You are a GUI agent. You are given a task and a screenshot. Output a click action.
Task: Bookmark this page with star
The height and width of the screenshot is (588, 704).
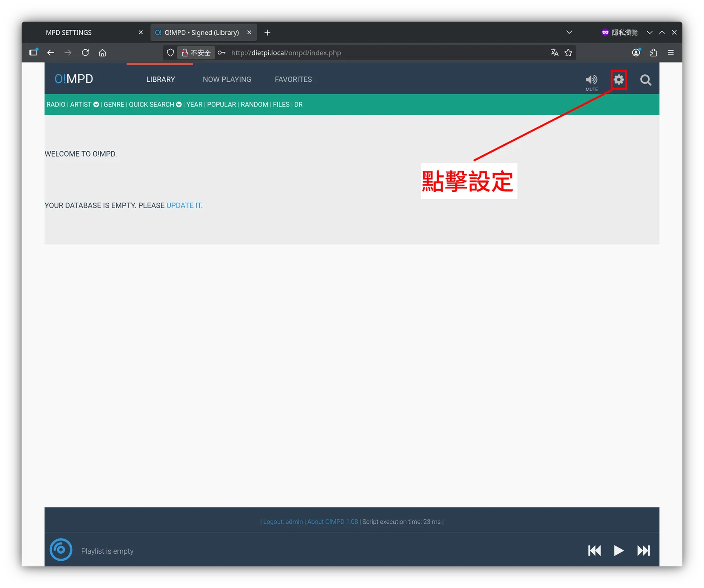568,53
